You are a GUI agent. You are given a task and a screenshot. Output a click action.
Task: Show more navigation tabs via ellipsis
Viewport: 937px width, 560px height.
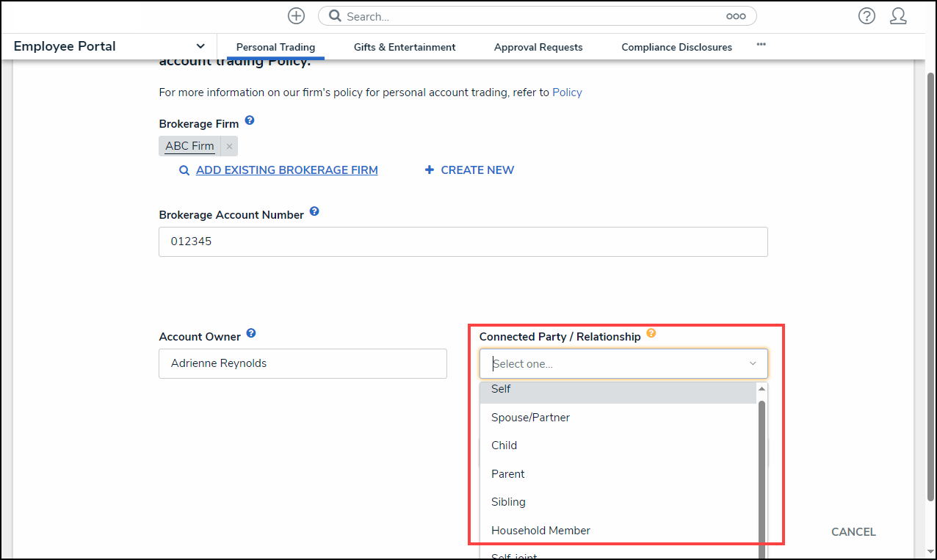761,45
